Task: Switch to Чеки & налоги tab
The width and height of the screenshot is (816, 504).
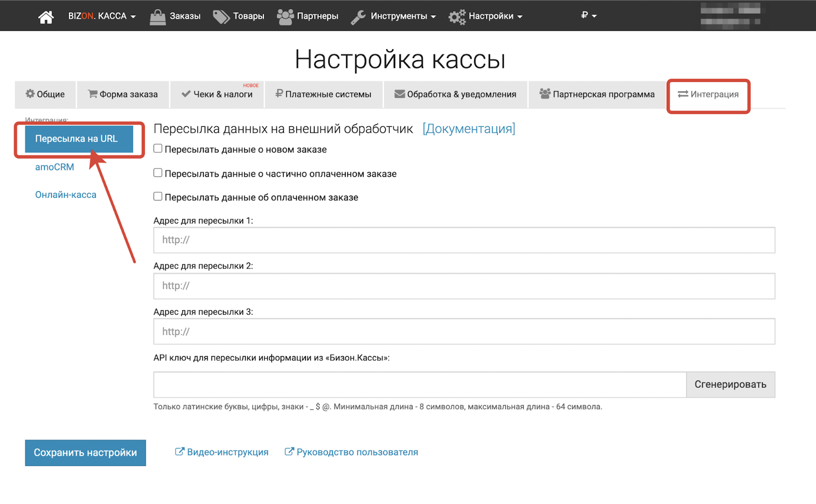Action: [217, 94]
